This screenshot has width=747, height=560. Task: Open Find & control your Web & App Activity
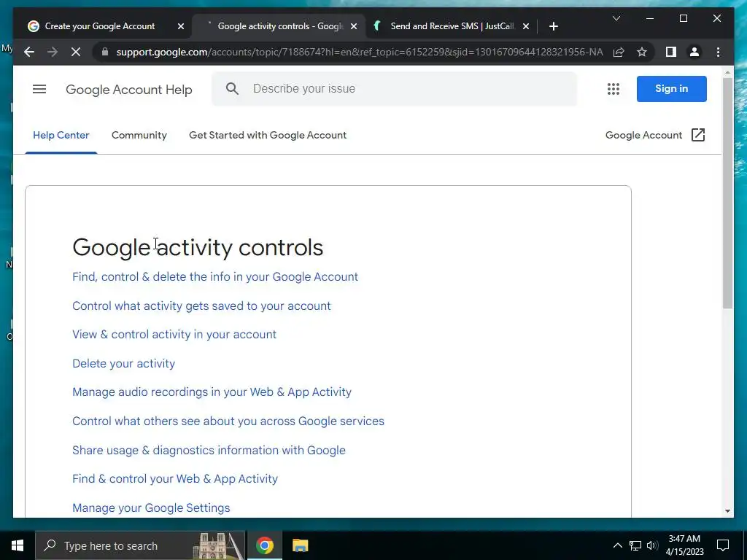tap(175, 478)
